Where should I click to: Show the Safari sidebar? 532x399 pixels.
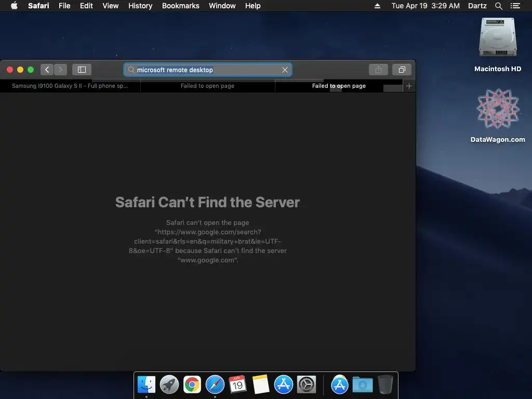[x=82, y=70]
